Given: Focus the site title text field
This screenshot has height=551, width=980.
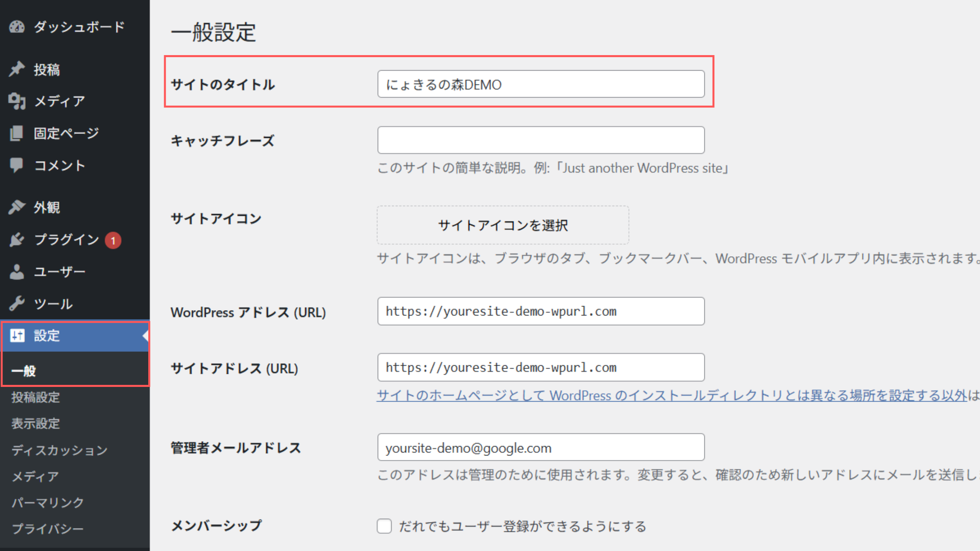Looking at the screenshot, I should (x=541, y=84).
